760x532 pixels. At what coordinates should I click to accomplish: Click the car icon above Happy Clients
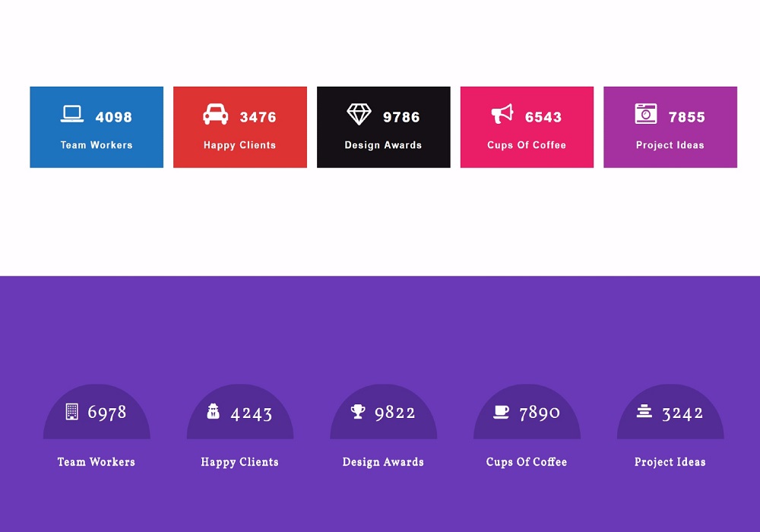(x=216, y=112)
